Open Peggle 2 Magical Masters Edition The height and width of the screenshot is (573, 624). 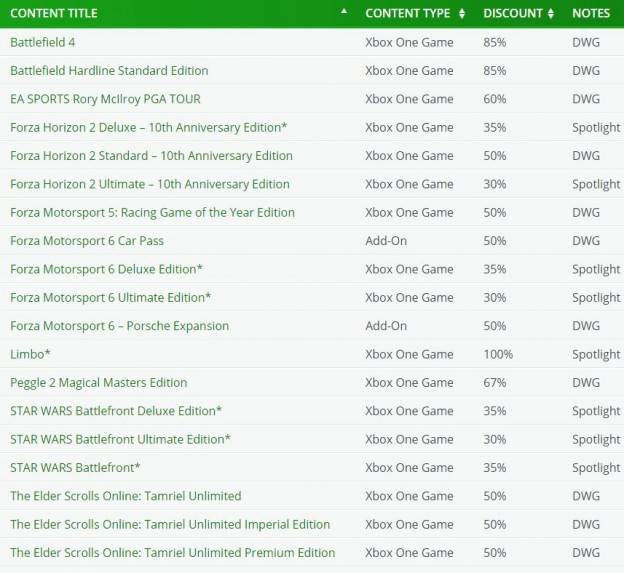(99, 382)
